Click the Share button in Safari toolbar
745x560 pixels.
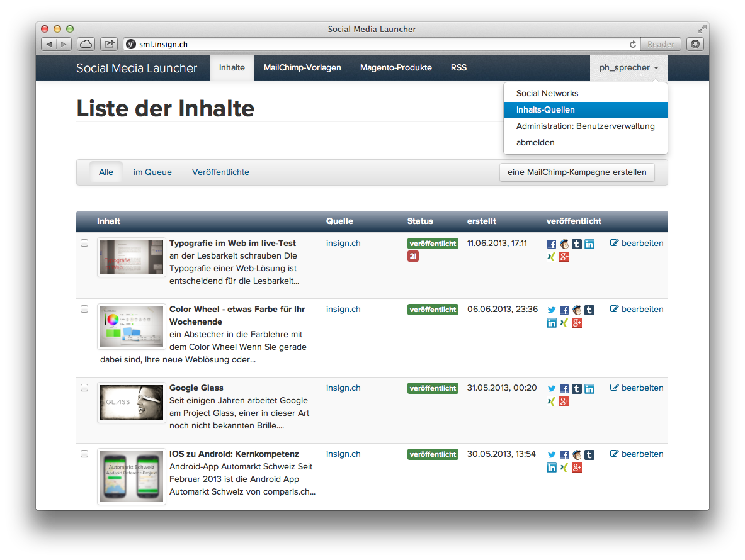pos(109,44)
